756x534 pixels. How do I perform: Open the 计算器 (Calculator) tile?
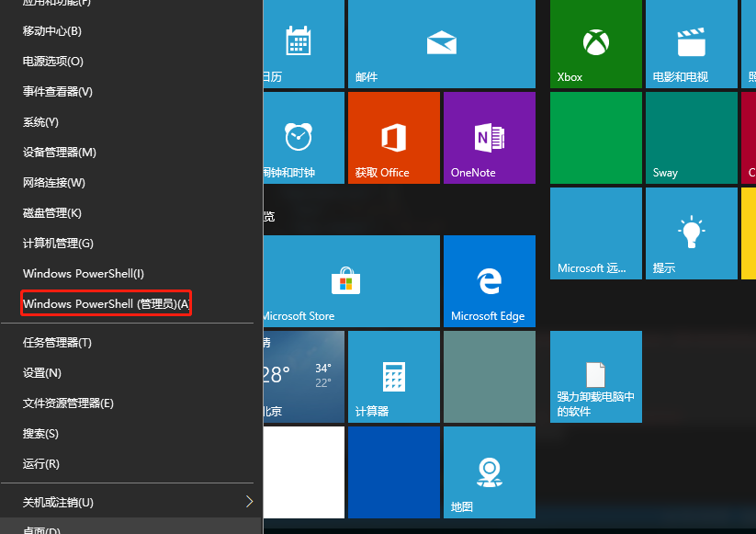pyautogui.click(x=393, y=376)
